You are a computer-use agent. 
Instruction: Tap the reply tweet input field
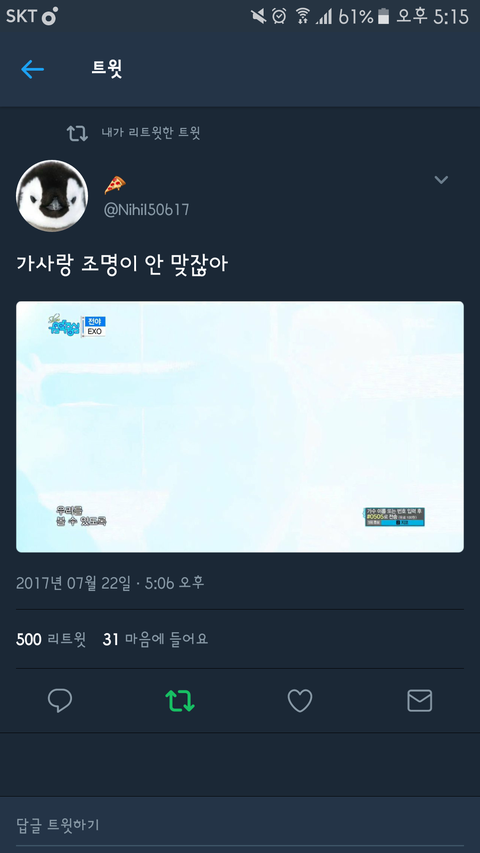click(240, 825)
